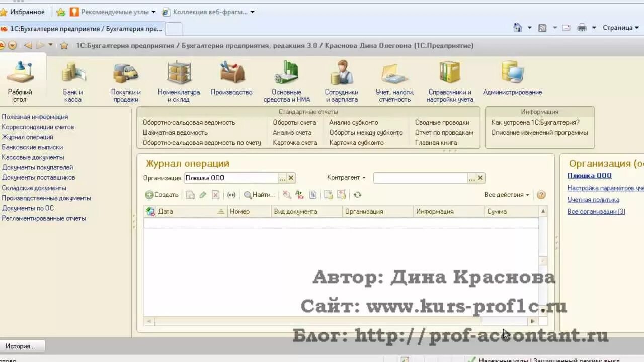Screen dimensions: 644x362
Task: Click the browser printer icon
Action: 582,28
